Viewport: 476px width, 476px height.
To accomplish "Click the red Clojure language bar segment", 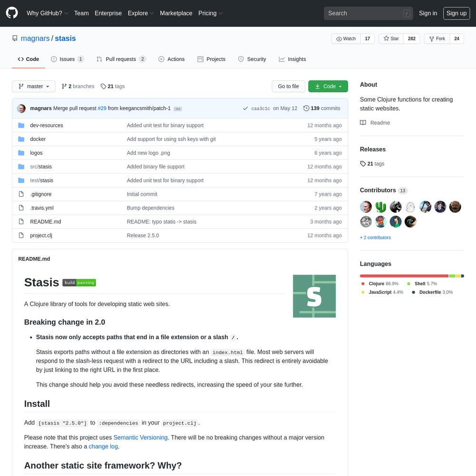I will [404, 276].
